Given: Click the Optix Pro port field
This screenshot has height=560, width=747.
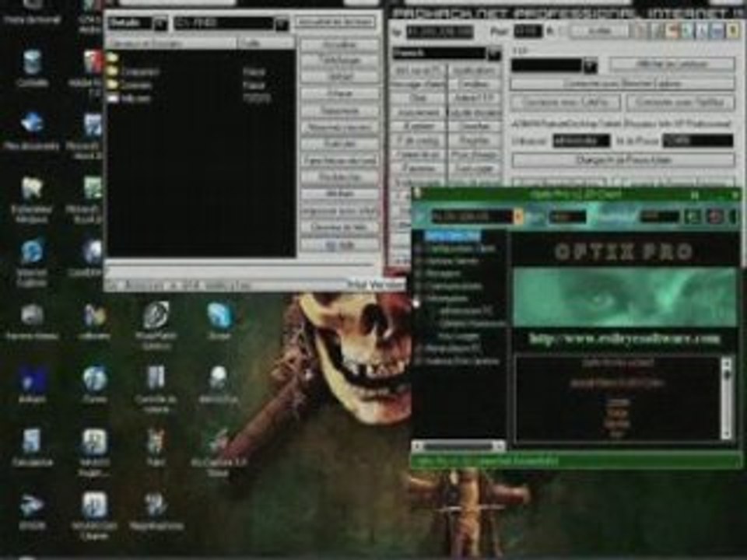Looking at the screenshot, I should (x=567, y=217).
